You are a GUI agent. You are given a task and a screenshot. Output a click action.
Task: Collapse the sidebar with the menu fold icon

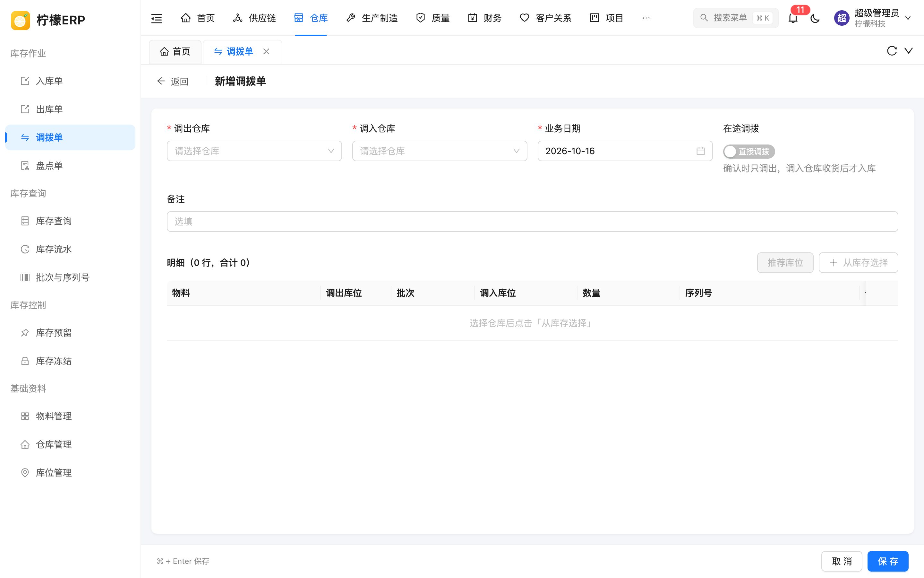[x=157, y=18]
